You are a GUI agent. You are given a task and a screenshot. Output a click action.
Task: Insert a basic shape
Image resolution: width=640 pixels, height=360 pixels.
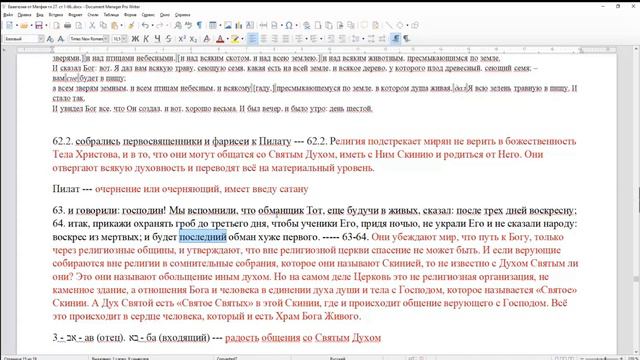click(x=400, y=25)
